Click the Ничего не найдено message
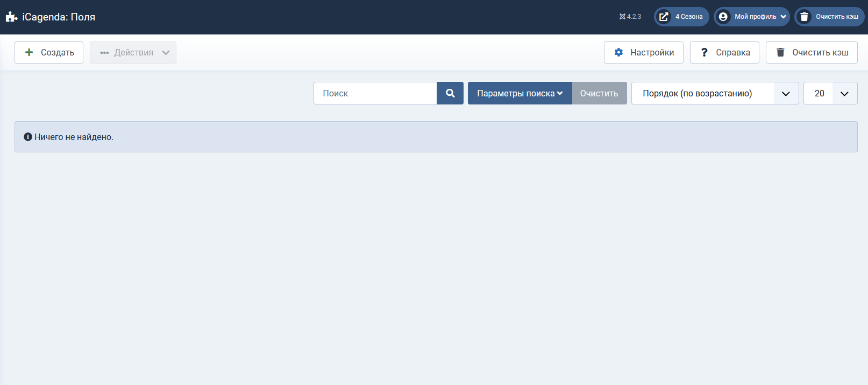The height and width of the screenshot is (385, 868). coord(74,137)
